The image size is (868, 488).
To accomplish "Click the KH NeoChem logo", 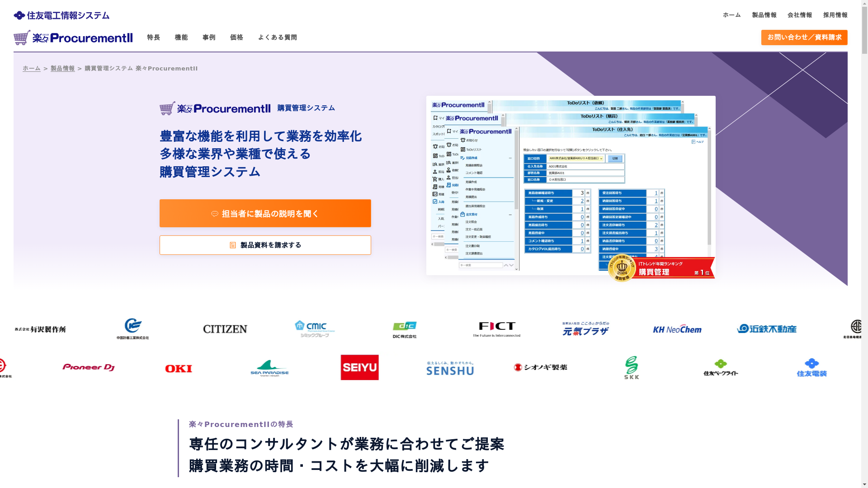I will coord(677,329).
